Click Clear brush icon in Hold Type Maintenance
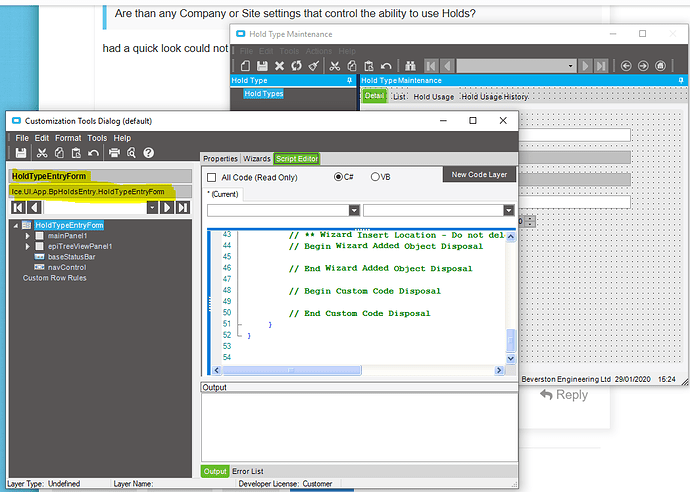Screen dimensions: 690x492 313,66
